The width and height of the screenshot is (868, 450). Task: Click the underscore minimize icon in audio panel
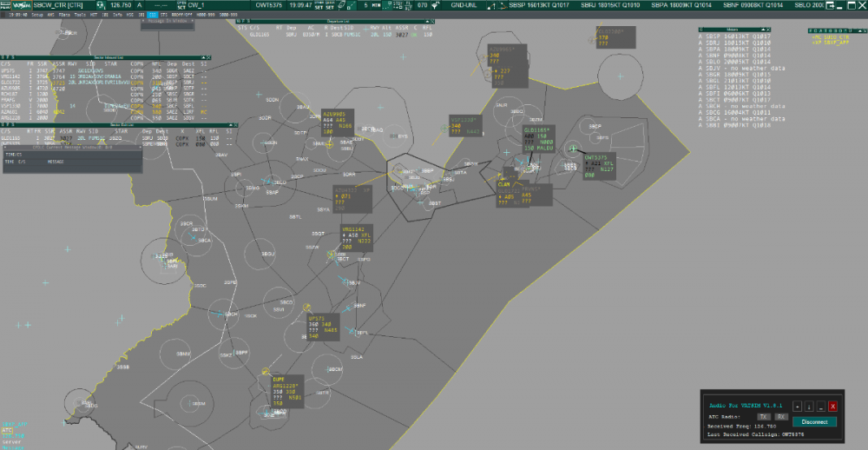(x=820, y=406)
